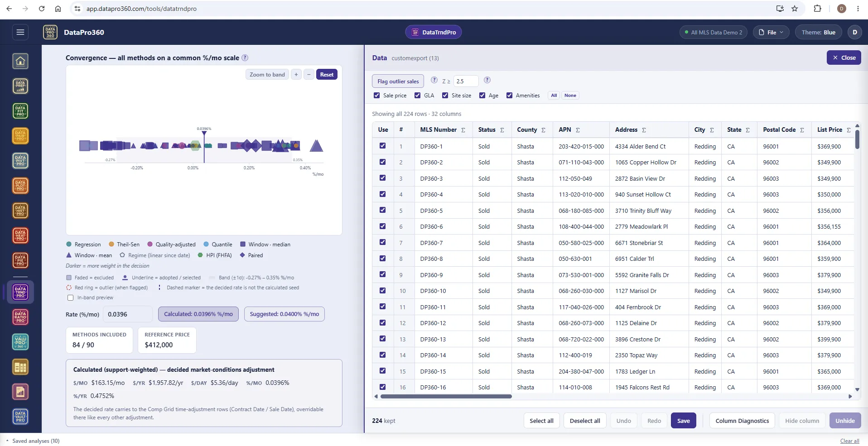Zoom out chart with the minus button
This screenshot has width=868, height=446.
pos(309,75)
